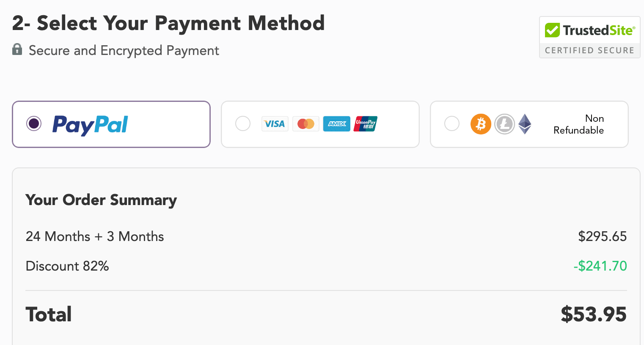Viewport: 644px width, 345px height.
Task: Click the Mastercard icon
Action: tap(306, 124)
